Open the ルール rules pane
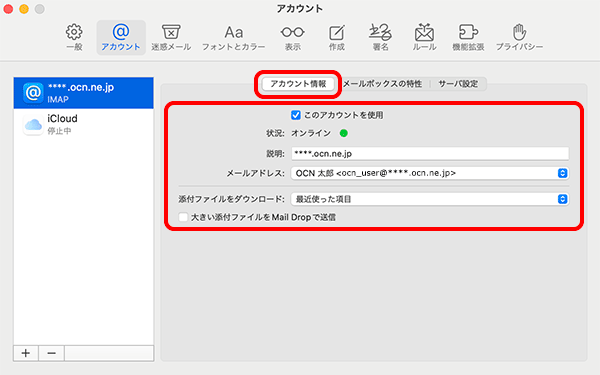Viewport: 600px width, 375px height. 424,38
